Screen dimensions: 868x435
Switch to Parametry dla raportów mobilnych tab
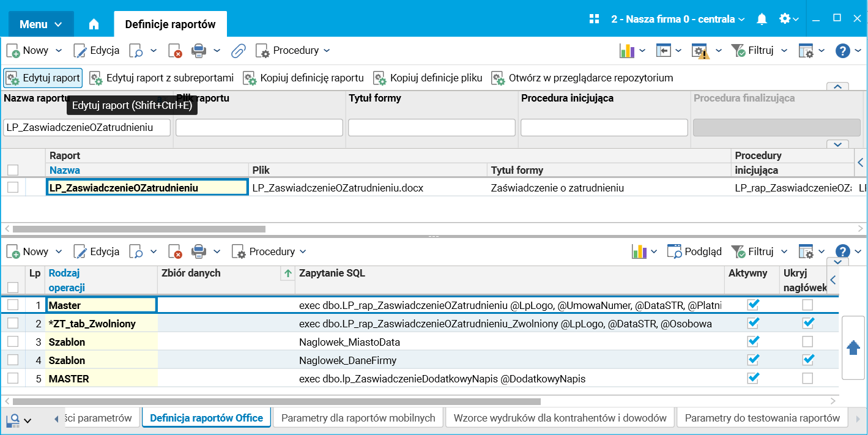point(358,418)
